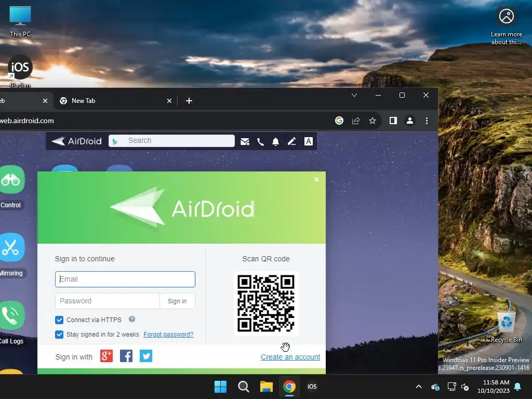Click the Sign in button
The image size is (532, 399).
tap(177, 301)
